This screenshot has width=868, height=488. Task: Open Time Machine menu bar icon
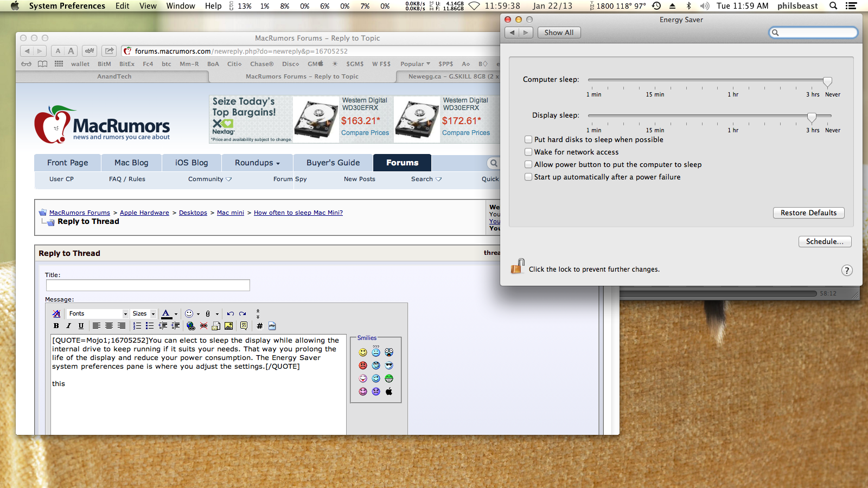point(656,6)
